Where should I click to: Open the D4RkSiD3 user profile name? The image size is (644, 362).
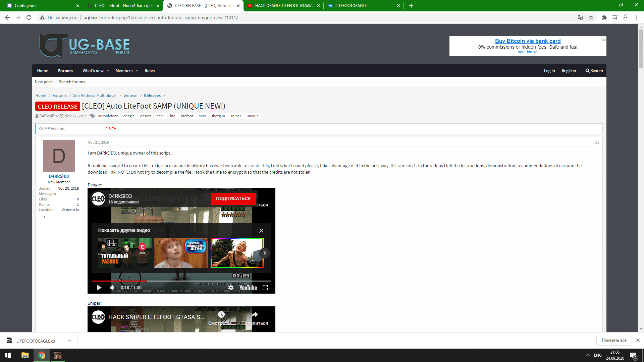point(59,176)
